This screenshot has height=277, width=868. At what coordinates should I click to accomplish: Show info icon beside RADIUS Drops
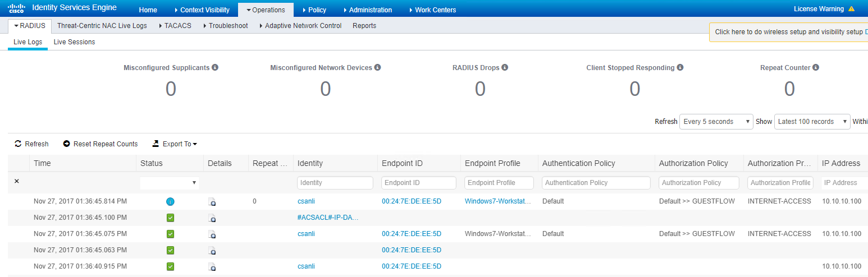(505, 67)
